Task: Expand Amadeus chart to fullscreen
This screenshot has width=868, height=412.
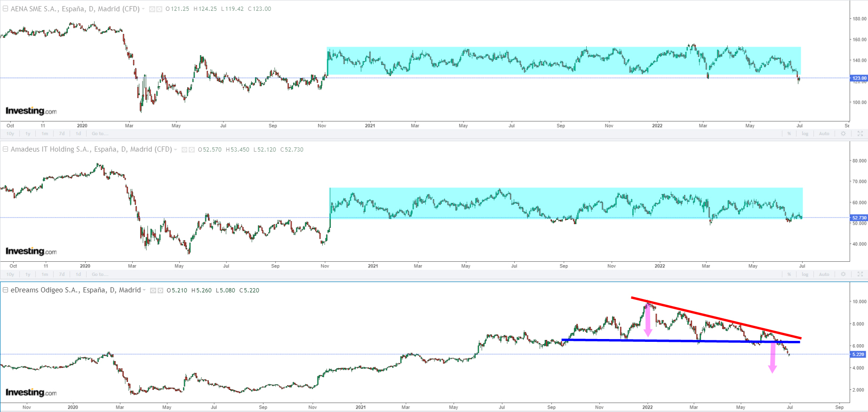Action: click(x=860, y=275)
